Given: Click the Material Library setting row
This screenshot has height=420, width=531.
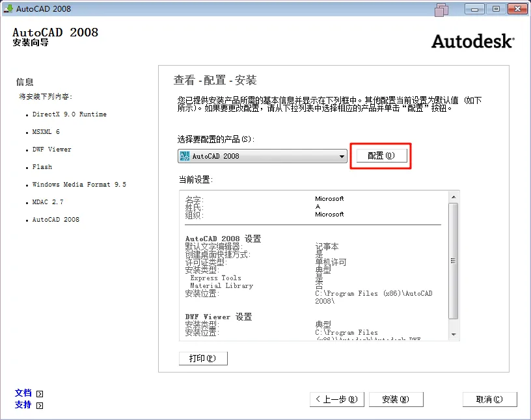Looking at the screenshot, I should (221, 285).
